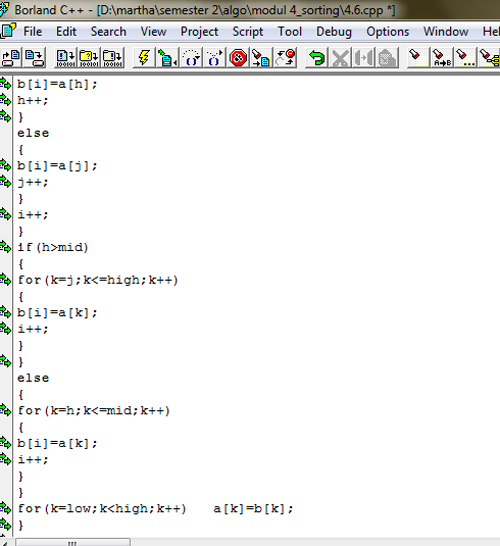500x546 pixels.
Task: Open the Project menu
Action: tap(199, 32)
